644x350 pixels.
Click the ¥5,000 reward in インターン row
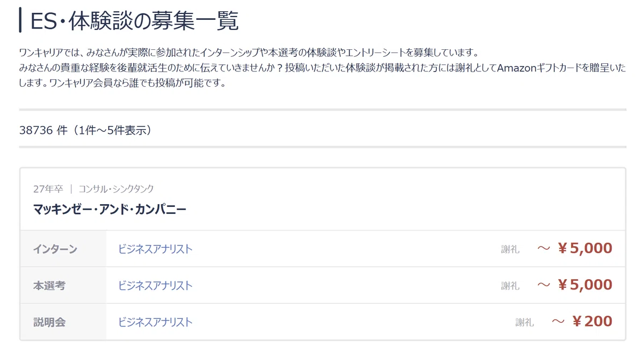click(x=584, y=248)
